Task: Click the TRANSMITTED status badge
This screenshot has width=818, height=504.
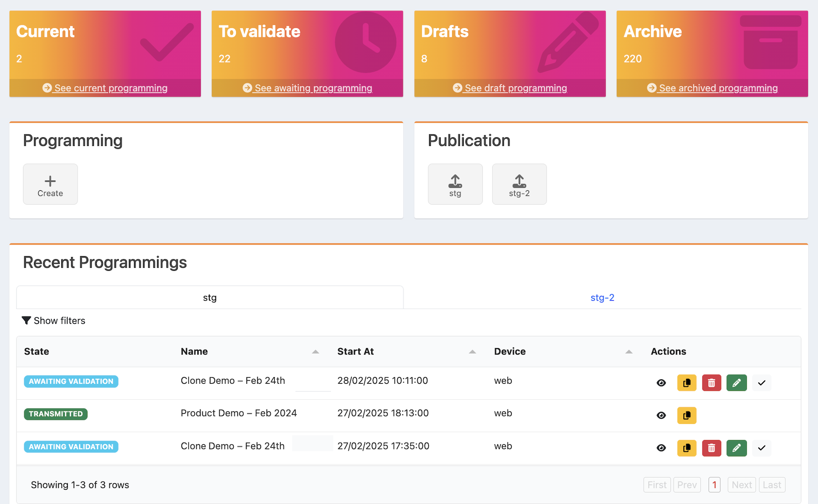Action: pos(56,414)
